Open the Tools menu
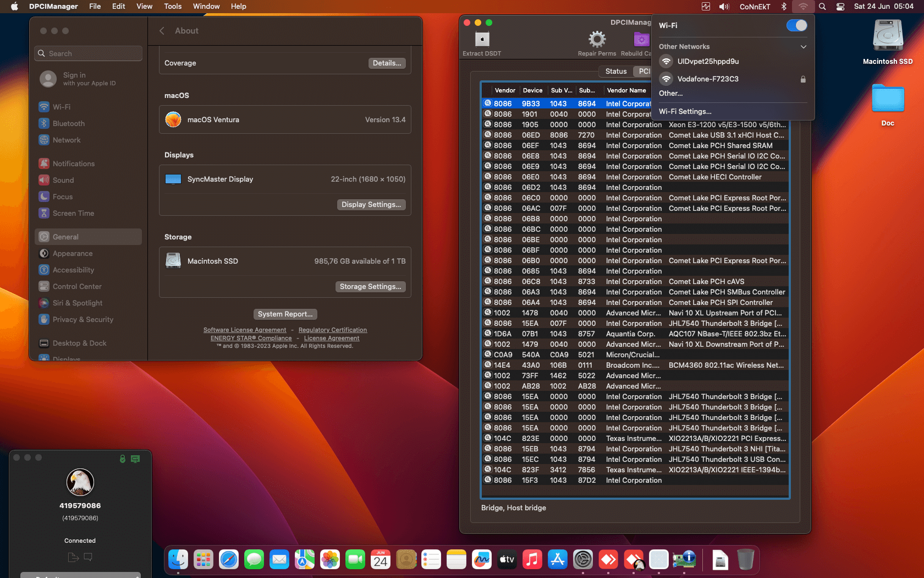This screenshot has width=924, height=578. tap(173, 7)
